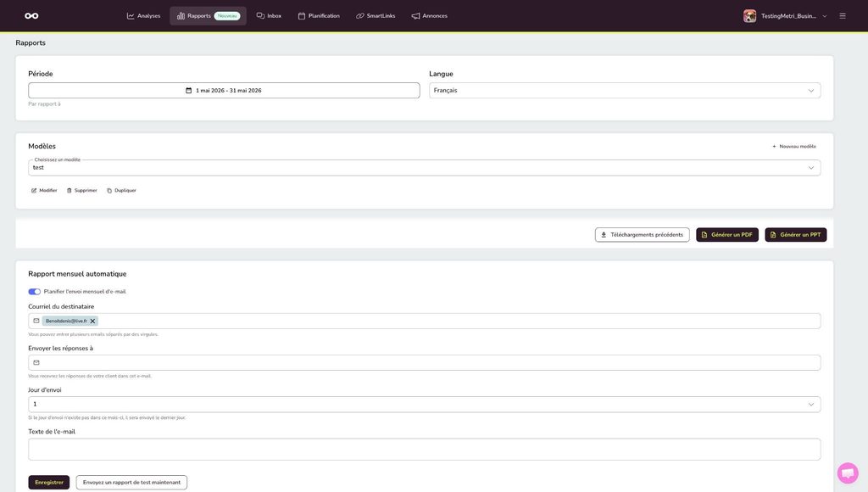The image size is (868, 492).
Task: Click Générer un PDF button
Action: coord(726,235)
